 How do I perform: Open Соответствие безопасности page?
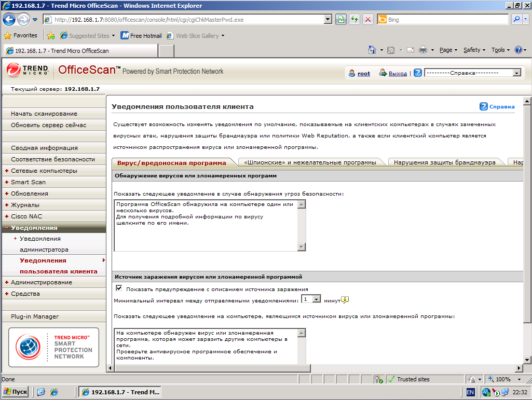pos(54,159)
